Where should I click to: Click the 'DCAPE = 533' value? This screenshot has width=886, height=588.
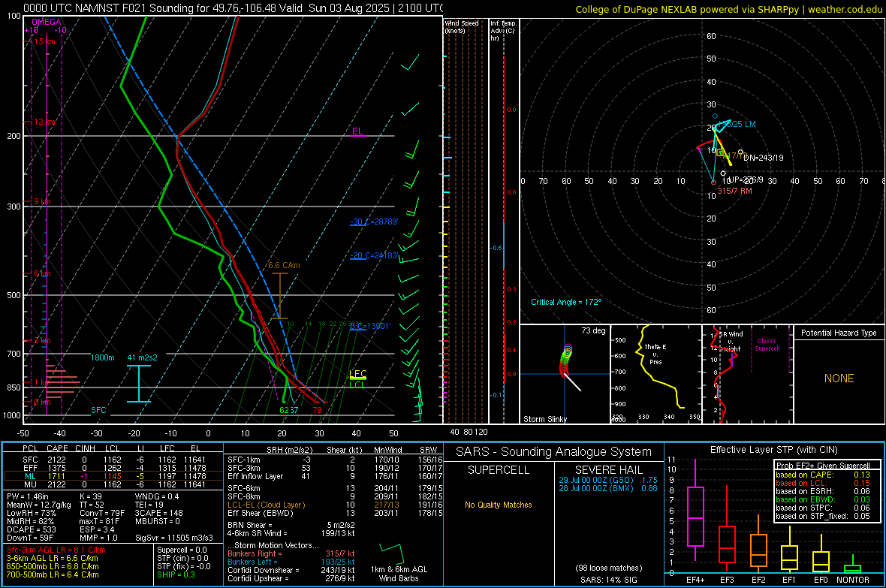coord(31,529)
